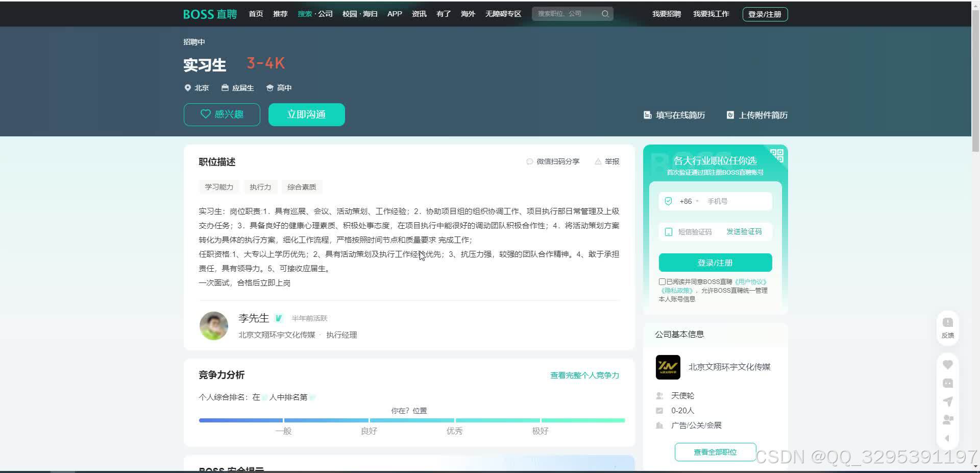Click the 执行力 tag
Viewport: 980px width, 473px height.
[260, 187]
